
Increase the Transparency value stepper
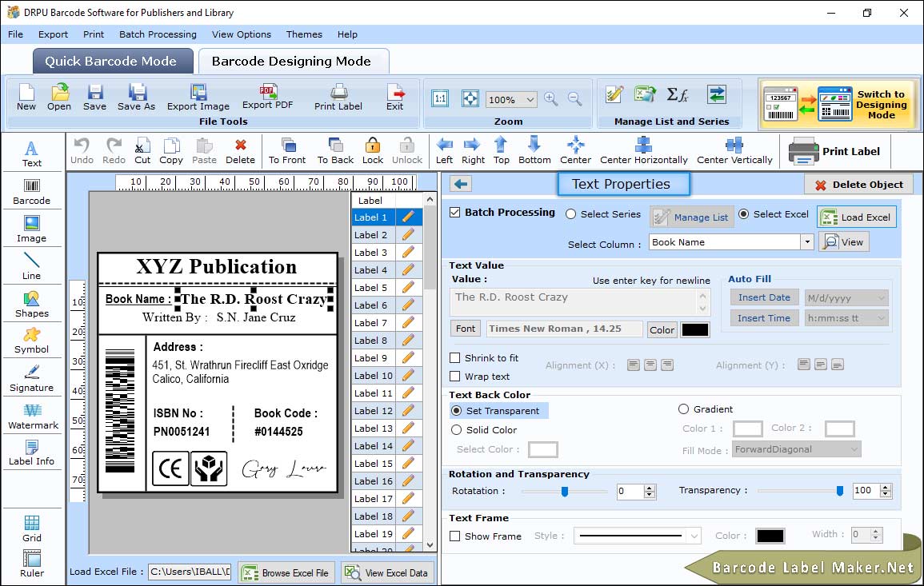(885, 488)
